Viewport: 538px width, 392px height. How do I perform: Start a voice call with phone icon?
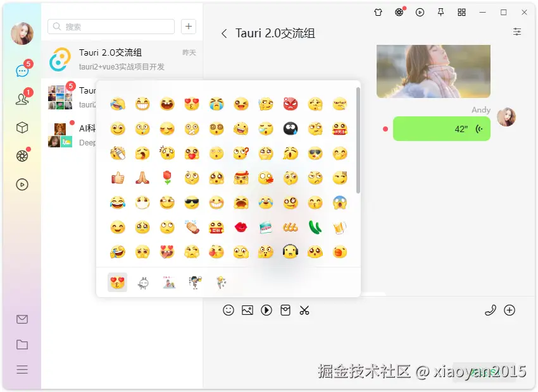coord(491,310)
